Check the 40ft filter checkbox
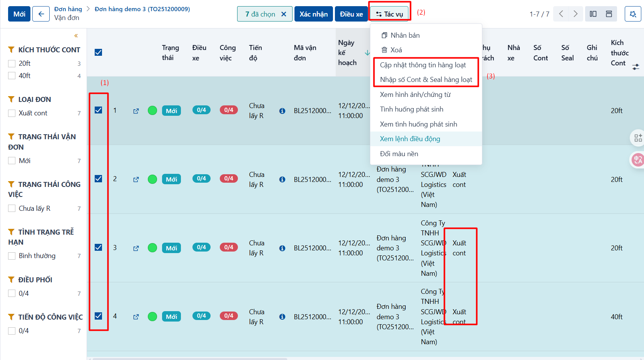 click(12, 76)
